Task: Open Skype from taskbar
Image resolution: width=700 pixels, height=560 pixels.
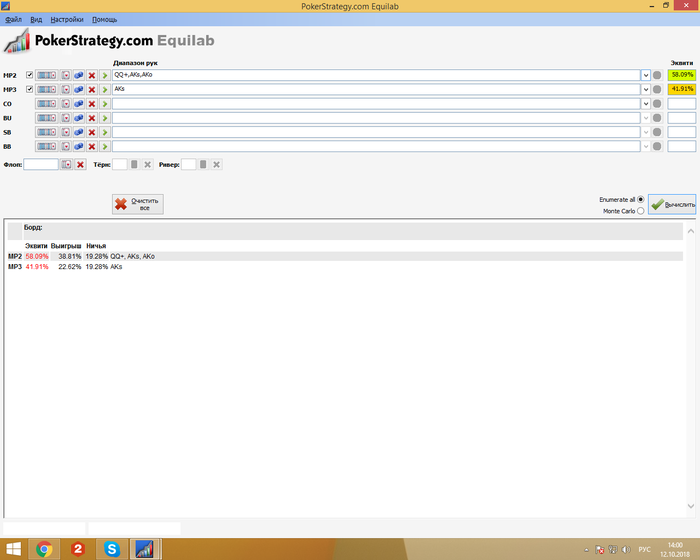Action: (112, 549)
